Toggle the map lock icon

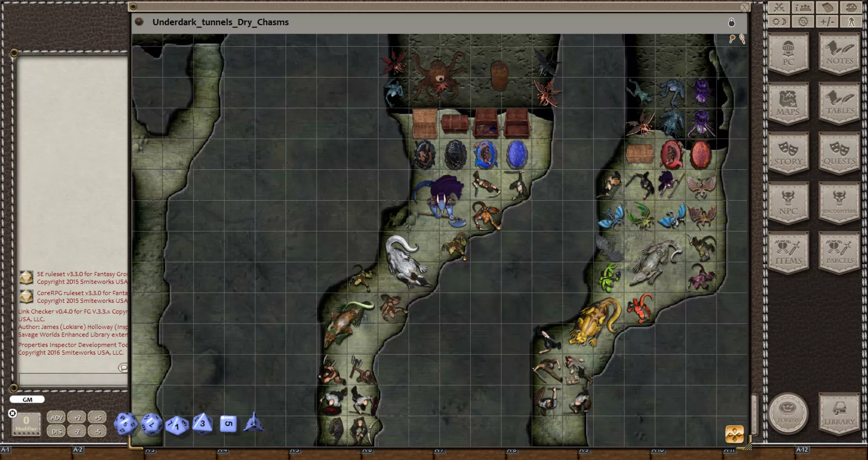coord(731,22)
